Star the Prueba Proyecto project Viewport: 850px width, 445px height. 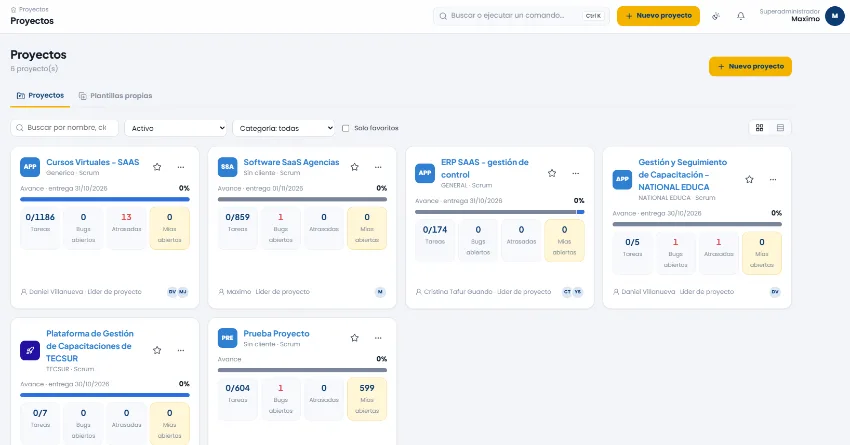pos(355,338)
